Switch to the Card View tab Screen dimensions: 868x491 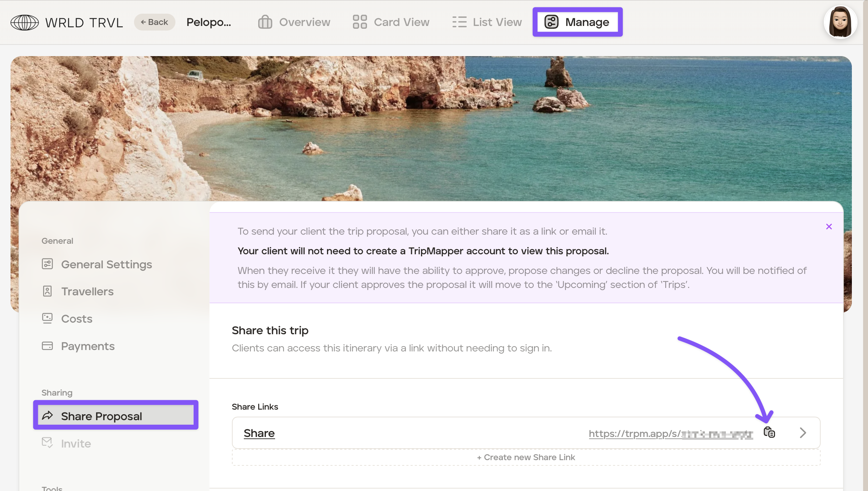391,22
